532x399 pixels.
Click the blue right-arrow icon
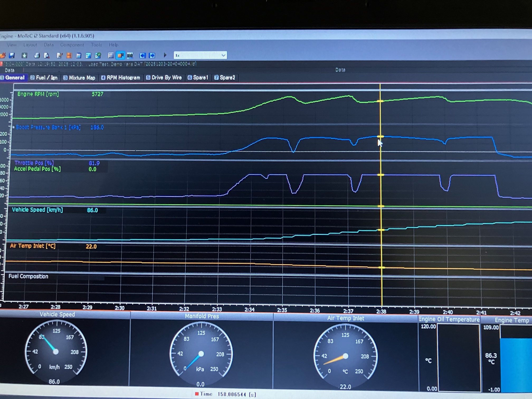152,55
